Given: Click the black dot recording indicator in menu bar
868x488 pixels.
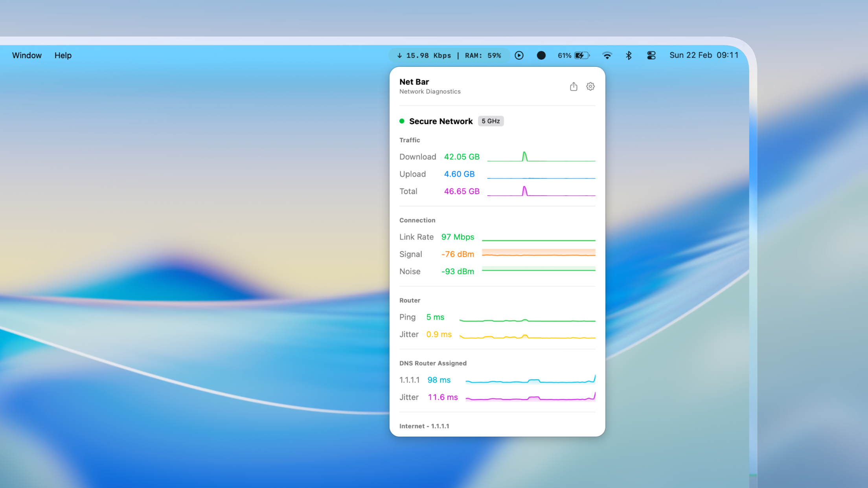Looking at the screenshot, I should click(x=541, y=55).
